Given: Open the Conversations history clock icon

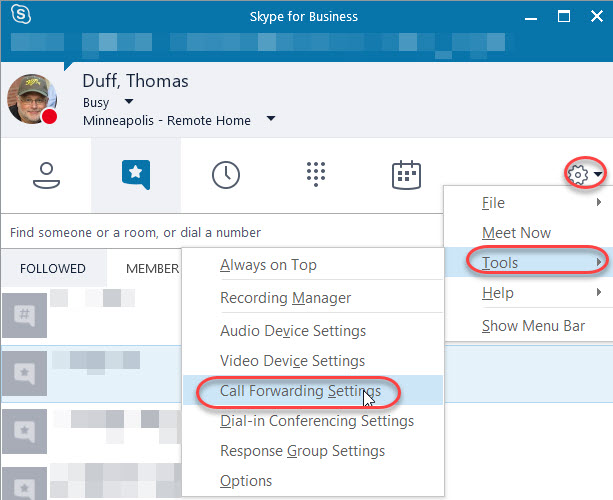Looking at the screenshot, I should (226, 175).
